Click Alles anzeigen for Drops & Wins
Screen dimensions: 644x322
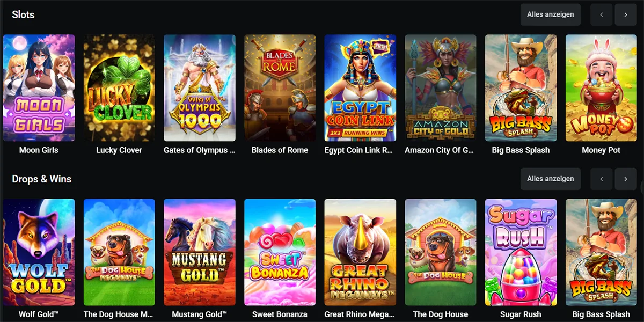click(x=551, y=179)
